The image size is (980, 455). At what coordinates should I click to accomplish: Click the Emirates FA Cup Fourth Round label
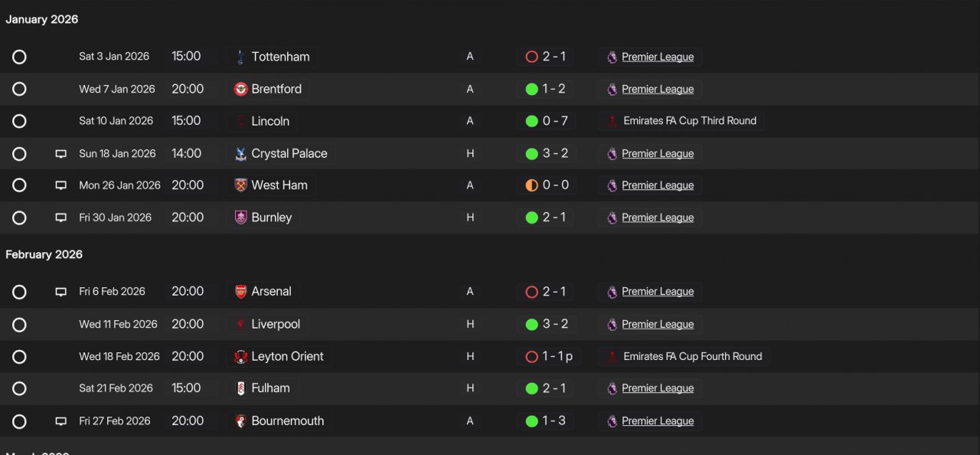coord(693,356)
